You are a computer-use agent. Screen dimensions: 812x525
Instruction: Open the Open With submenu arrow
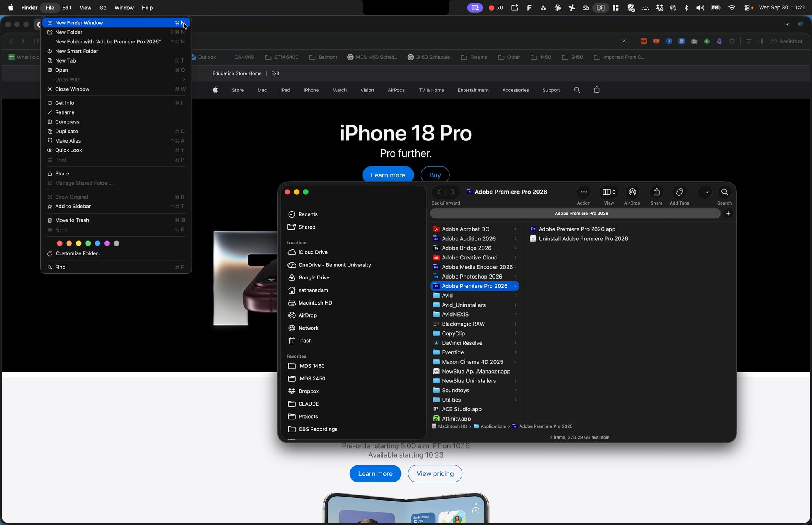click(x=184, y=80)
